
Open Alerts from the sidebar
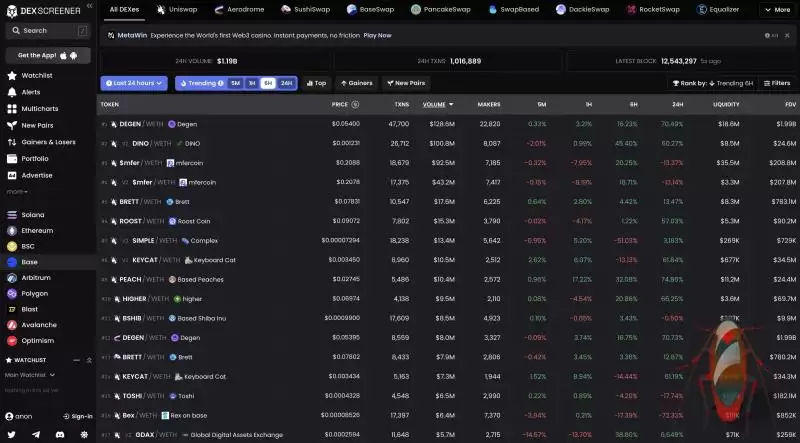[30, 92]
